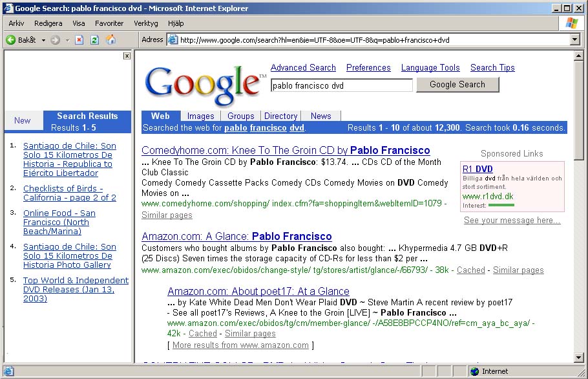The image size is (588, 379).
Task: Click Similar pages on the Amazon 38k result
Action: pyautogui.click(x=518, y=270)
